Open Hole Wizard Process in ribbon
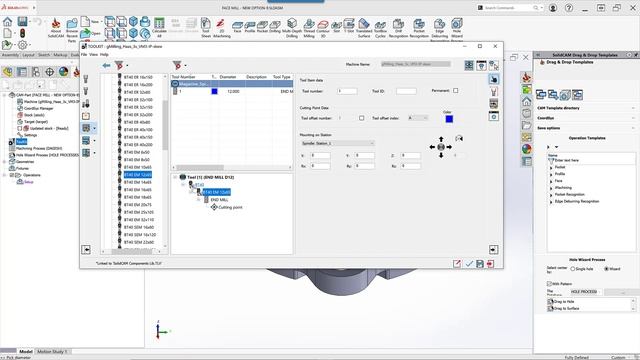This screenshot has height=360, width=640. coord(457,29)
